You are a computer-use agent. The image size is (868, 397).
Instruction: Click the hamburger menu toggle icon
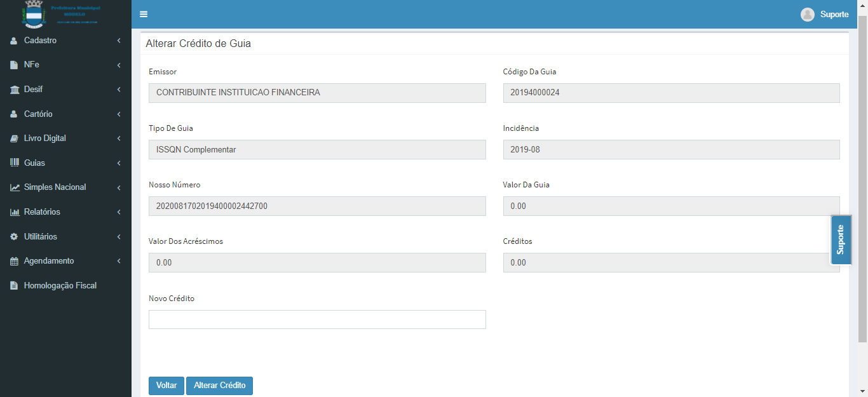144,15
